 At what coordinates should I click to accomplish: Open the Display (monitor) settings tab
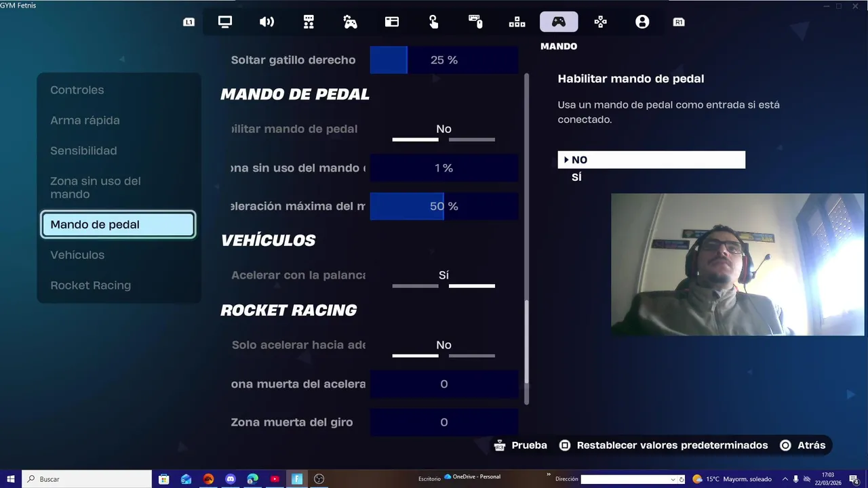click(225, 22)
